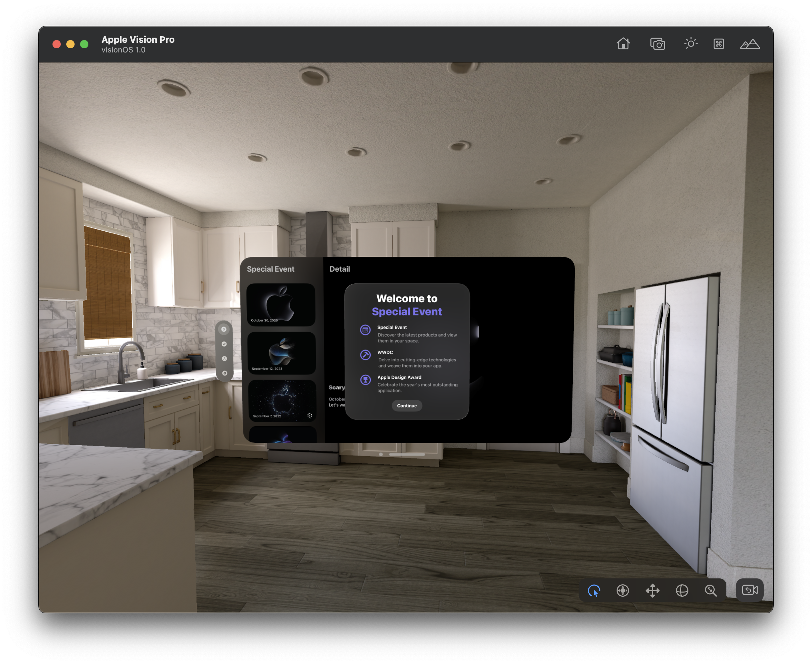812x664 pixels.
Task: Click the hammer icon beside WWDC
Action: [366, 354]
